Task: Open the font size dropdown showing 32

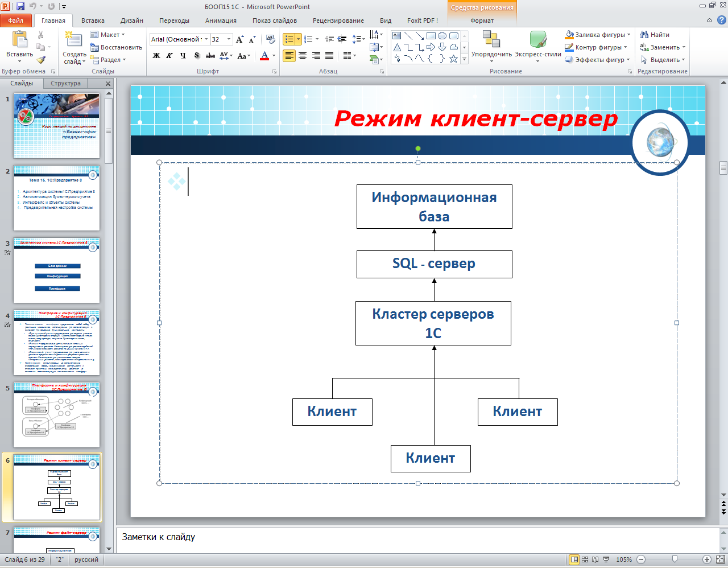Action: click(229, 39)
